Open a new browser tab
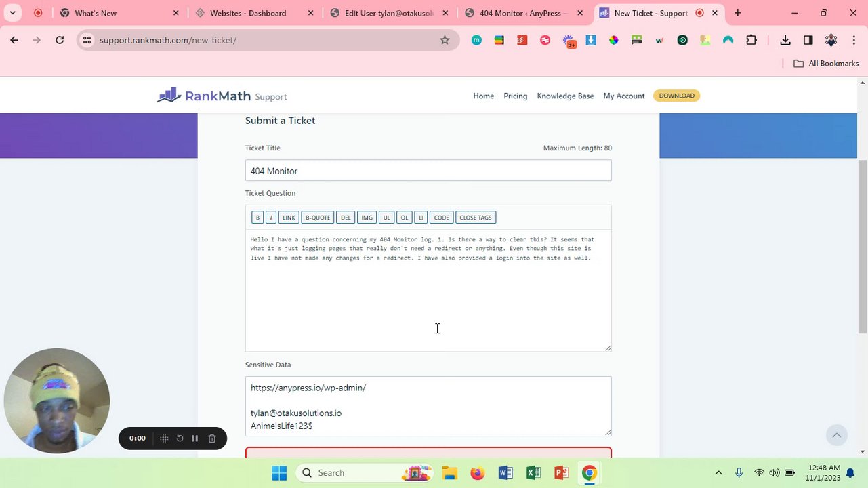868x488 pixels. pos(738,13)
